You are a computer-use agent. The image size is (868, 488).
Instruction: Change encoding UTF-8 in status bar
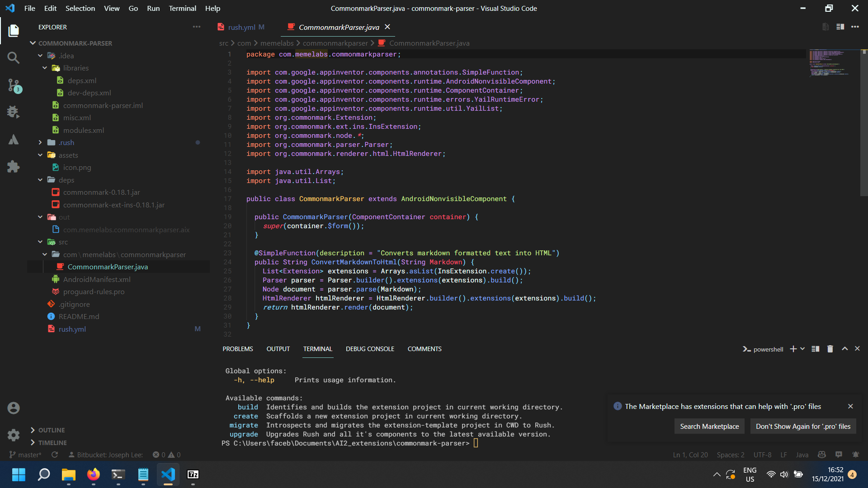(x=762, y=455)
